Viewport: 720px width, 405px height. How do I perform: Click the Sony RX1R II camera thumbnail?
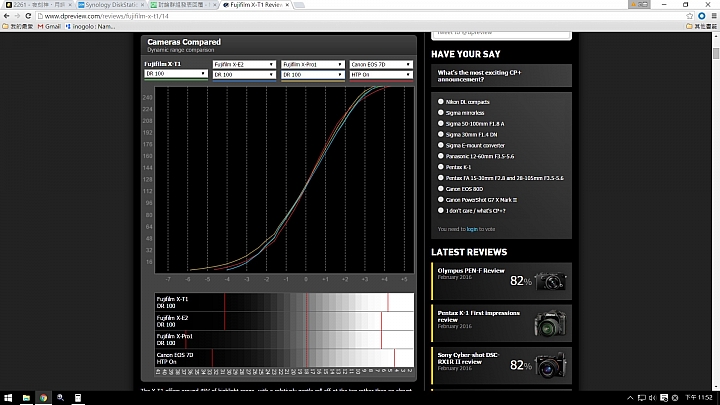click(x=551, y=366)
